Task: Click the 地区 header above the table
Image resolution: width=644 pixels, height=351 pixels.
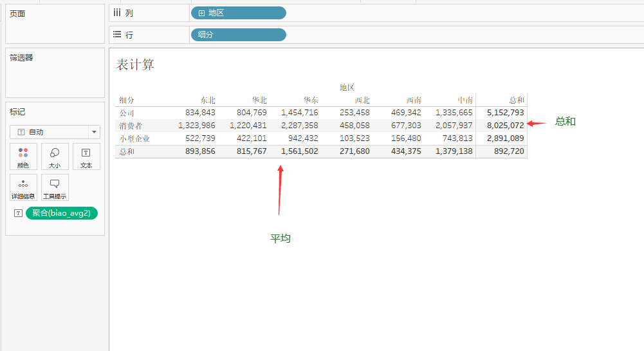Action: (347, 87)
